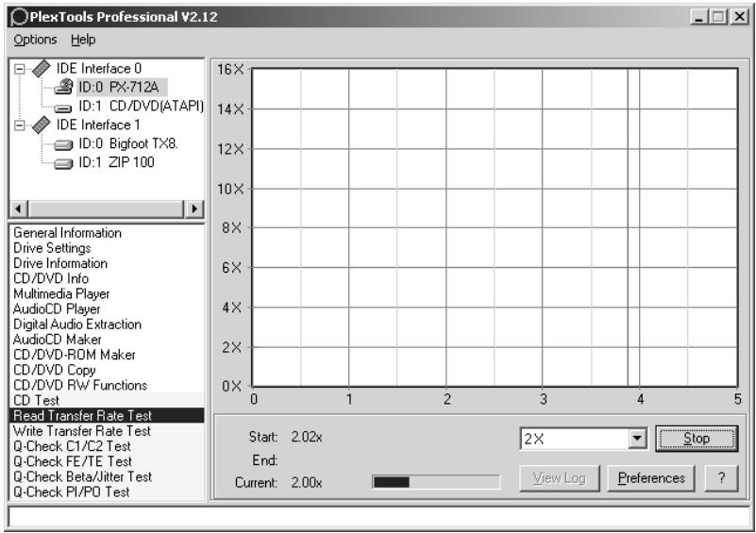Viewport: 756px width, 533px height.
Task: Click the device tree scroll left arrow
Action: point(19,208)
